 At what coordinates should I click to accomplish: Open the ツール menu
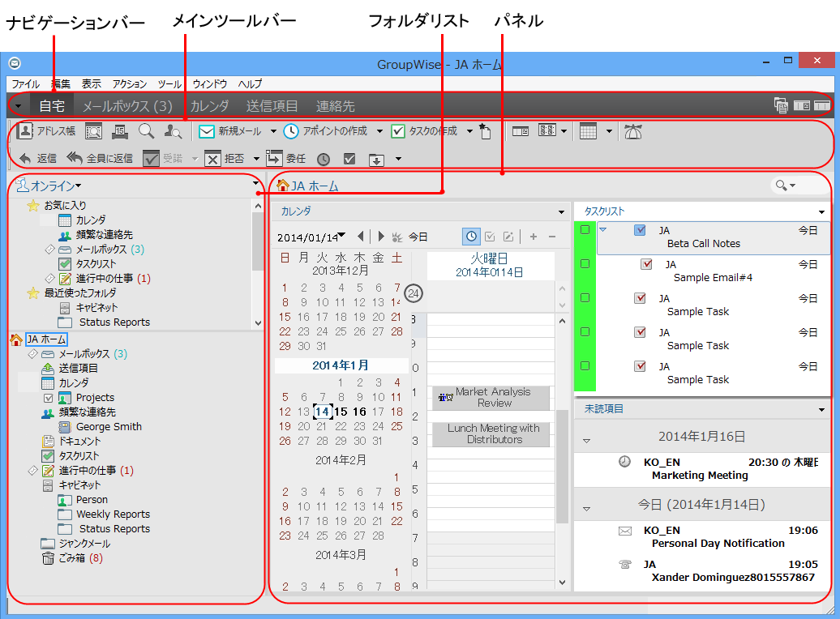click(x=169, y=84)
